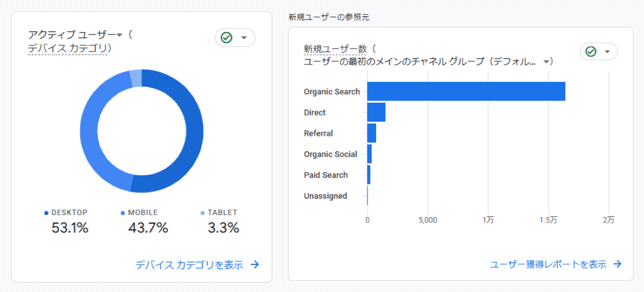Open the status dropdown arrow on new users card
The height and width of the screenshot is (292, 644).
click(608, 52)
